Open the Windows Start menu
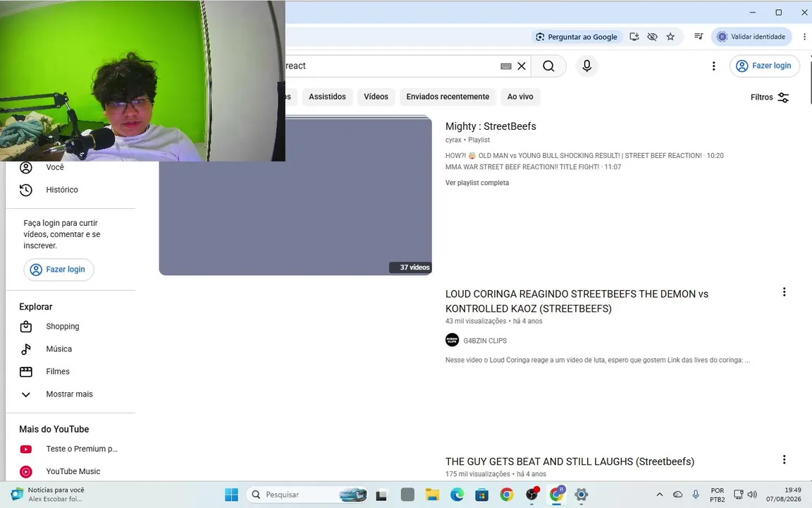The image size is (812, 508). click(x=231, y=495)
